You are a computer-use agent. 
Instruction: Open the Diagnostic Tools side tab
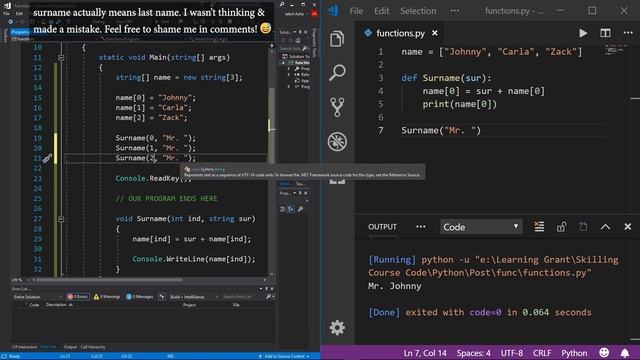[314, 42]
